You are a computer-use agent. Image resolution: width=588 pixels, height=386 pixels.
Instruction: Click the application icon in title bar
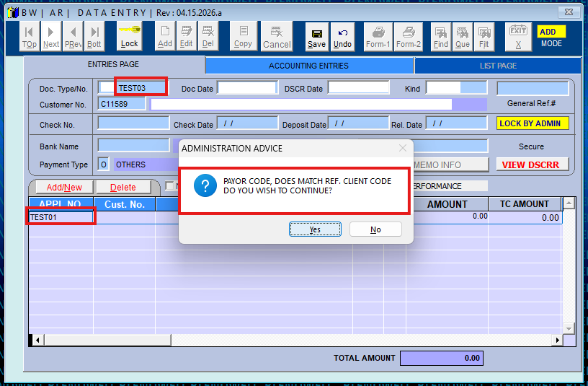point(13,13)
